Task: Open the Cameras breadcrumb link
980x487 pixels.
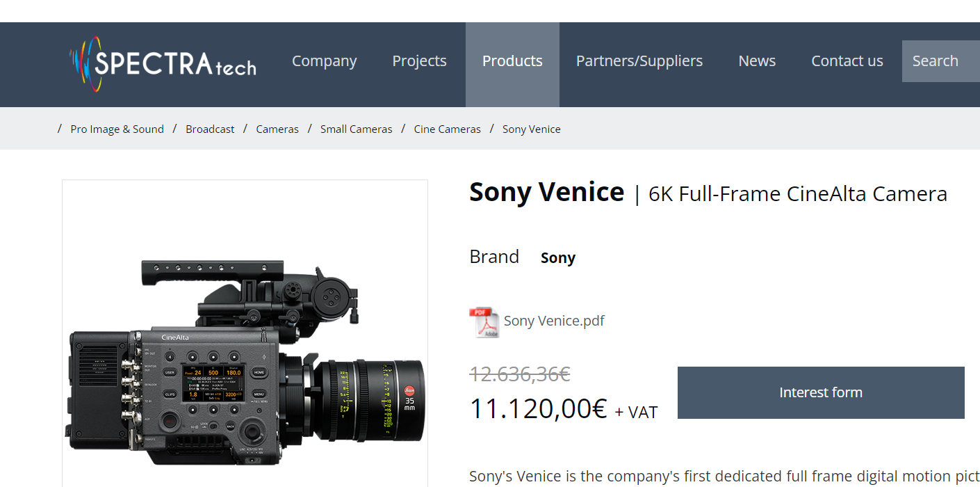Action: coord(277,129)
